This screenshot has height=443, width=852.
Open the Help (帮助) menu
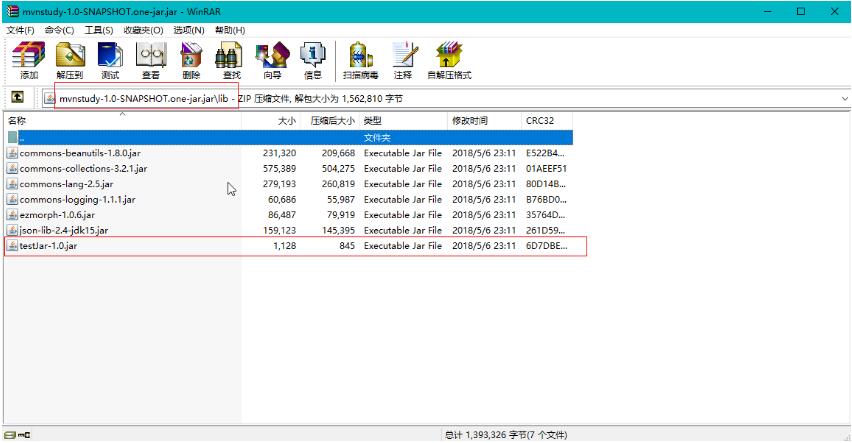coord(230,30)
